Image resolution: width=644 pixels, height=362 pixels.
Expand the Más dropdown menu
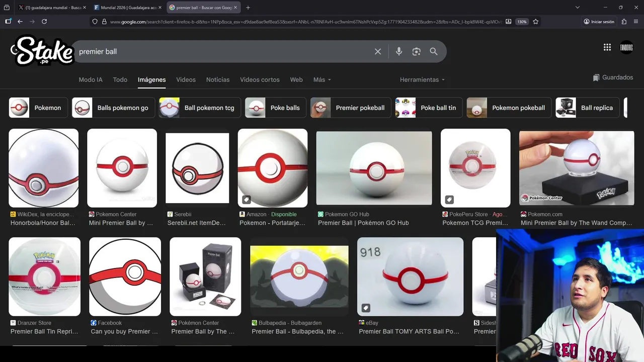pyautogui.click(x=322, y=79)
